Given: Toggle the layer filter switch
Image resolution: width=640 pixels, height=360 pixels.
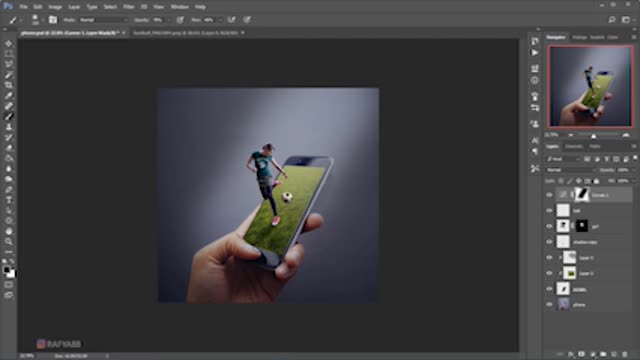Looking at the screenshot, I should coord(635,158).
